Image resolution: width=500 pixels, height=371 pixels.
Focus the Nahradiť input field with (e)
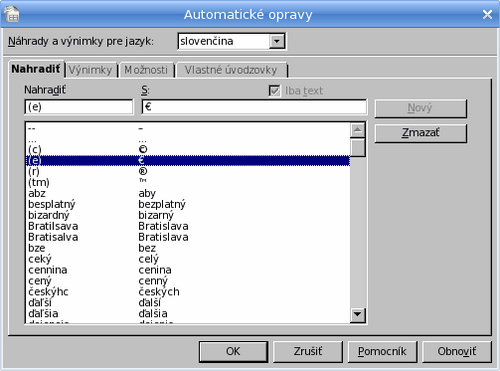(x=79, y=107)
